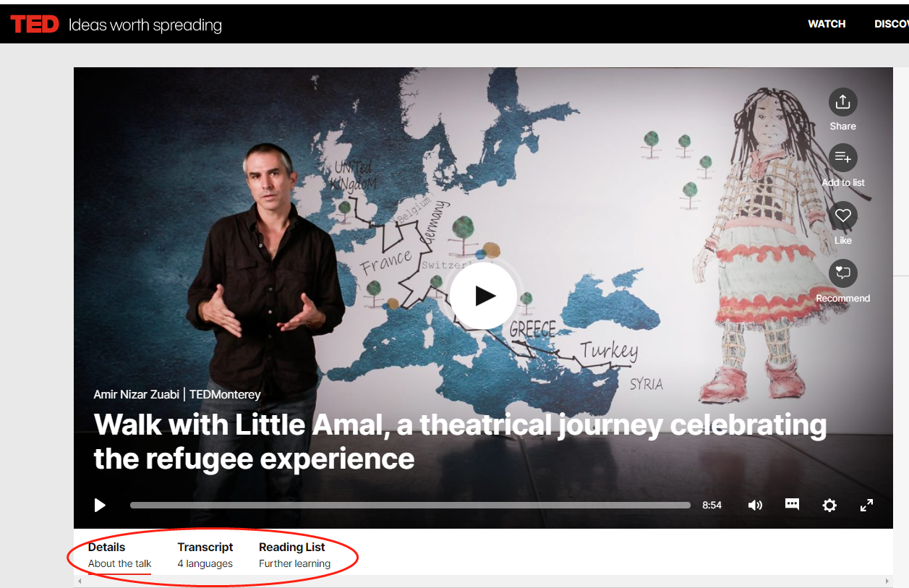Viewport: 909px width, 588px height.
Task: Start the video with the center play button
Action: [483, 295]
